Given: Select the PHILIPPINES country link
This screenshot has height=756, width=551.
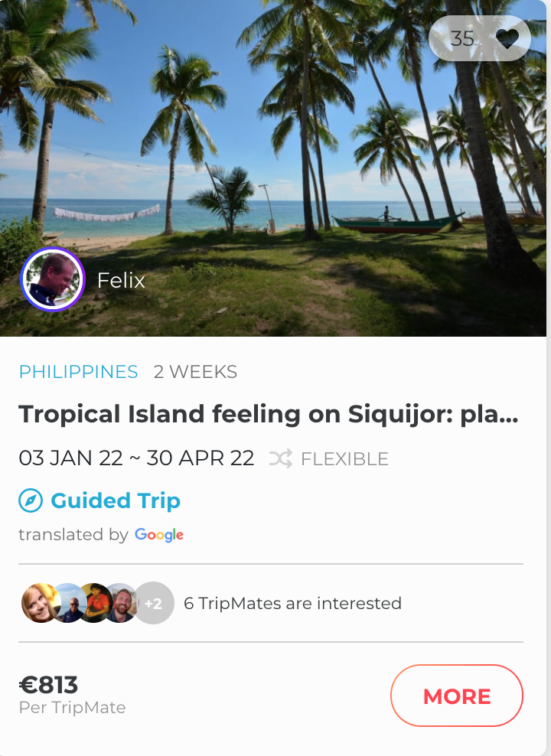Looking at the screenshot, I should pos(78,372).
